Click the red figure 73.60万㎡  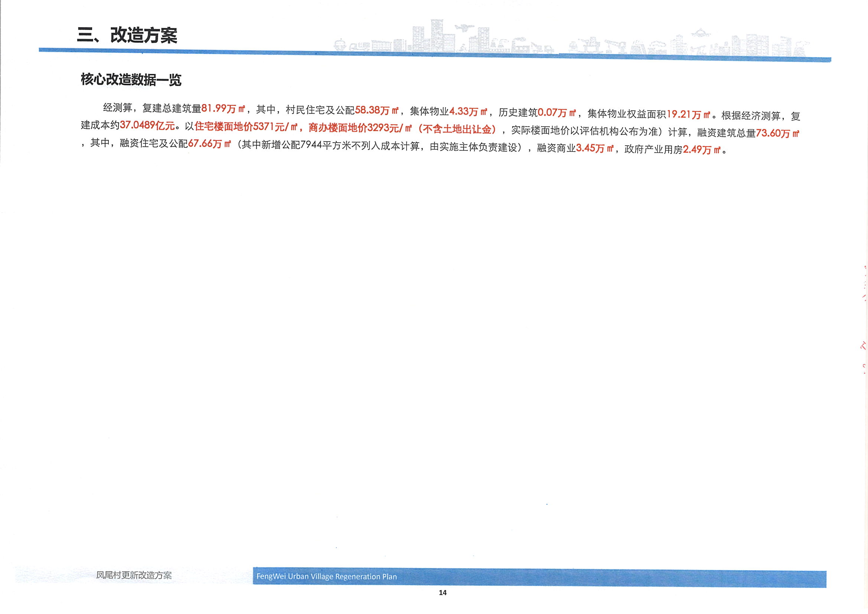[x=777, y=133]
